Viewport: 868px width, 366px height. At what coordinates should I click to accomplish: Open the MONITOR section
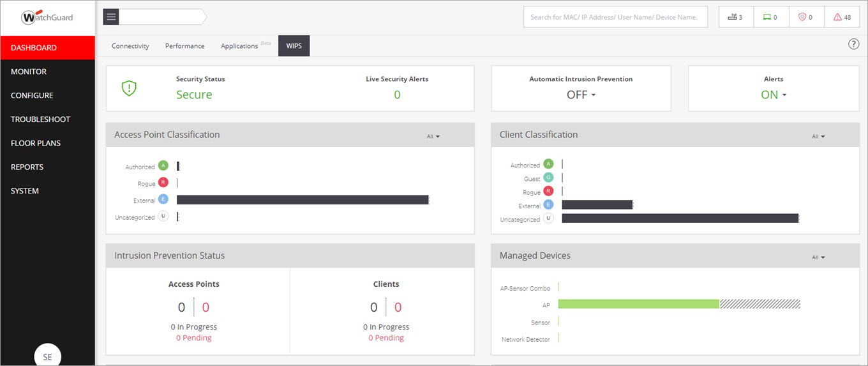pyautogui.click(x=47, y=72)
